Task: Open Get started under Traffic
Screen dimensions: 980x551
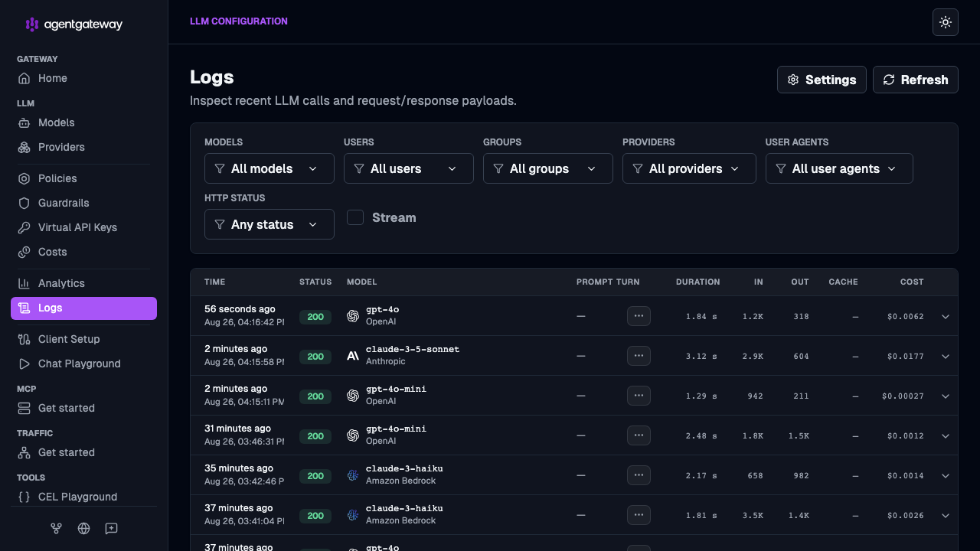Action: 83,452
